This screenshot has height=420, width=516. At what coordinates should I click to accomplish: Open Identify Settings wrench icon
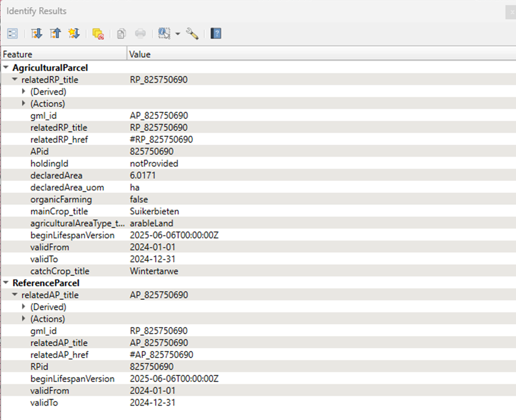[x=192, y=34]
